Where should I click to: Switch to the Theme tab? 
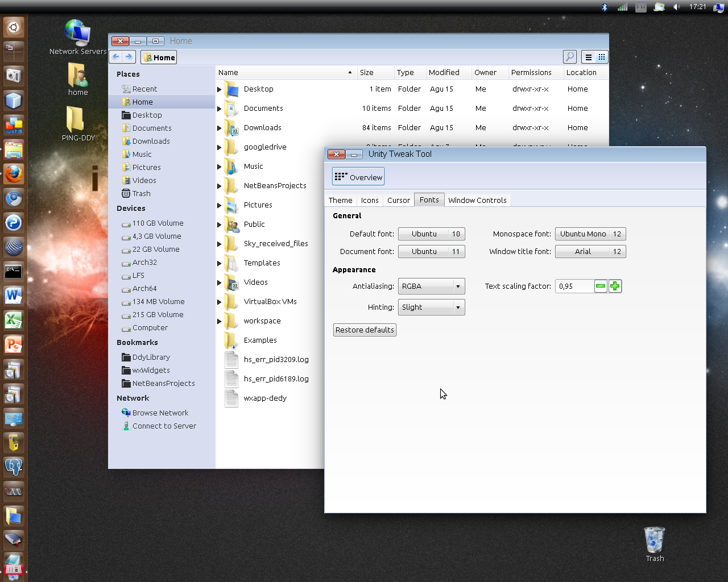click(340, 199)
